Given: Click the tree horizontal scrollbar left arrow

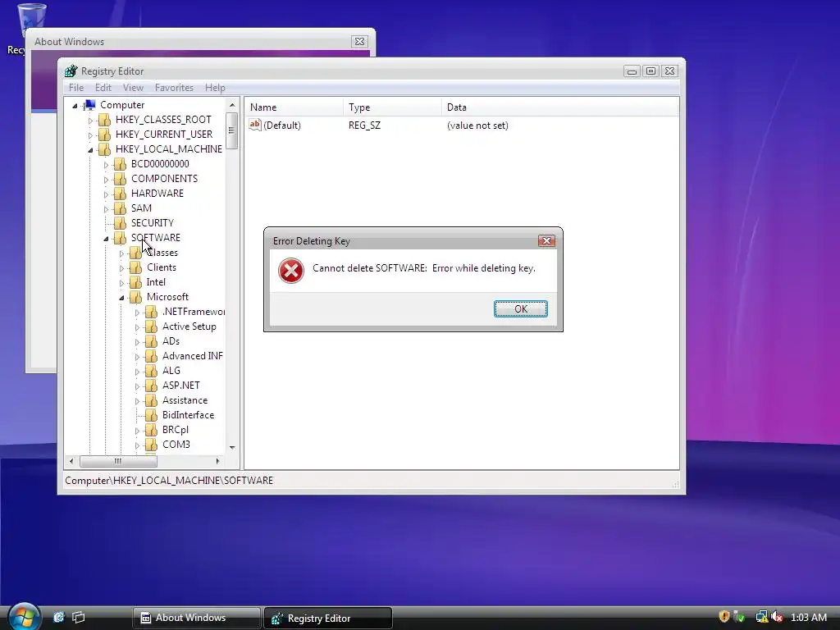Looking at the screenshot, I should pos(72,461).
